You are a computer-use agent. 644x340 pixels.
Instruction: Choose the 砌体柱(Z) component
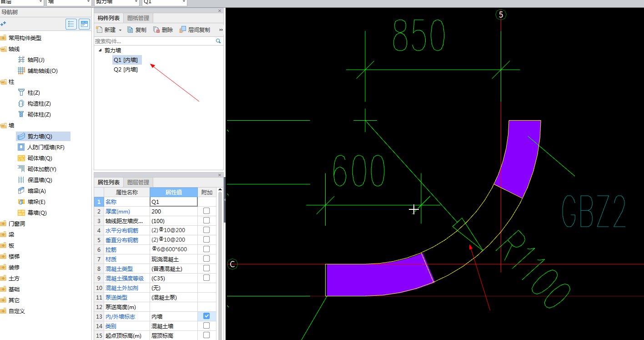tap(39, 114)
